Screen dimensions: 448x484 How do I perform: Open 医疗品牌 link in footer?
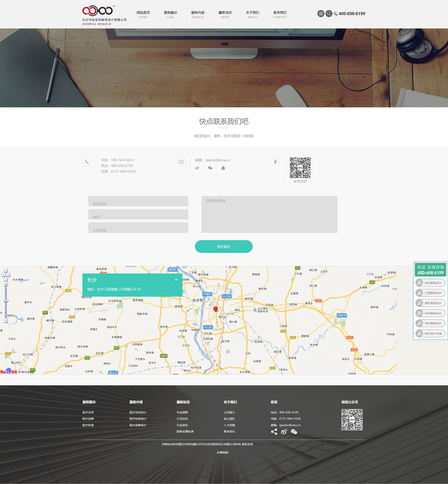click(88, 419)
